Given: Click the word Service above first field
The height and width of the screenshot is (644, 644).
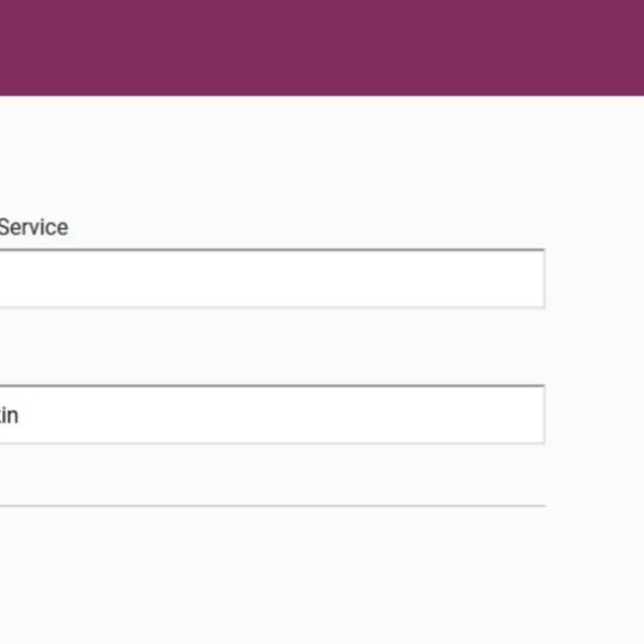Looking at the screenshot, I should tap(33, 228).
